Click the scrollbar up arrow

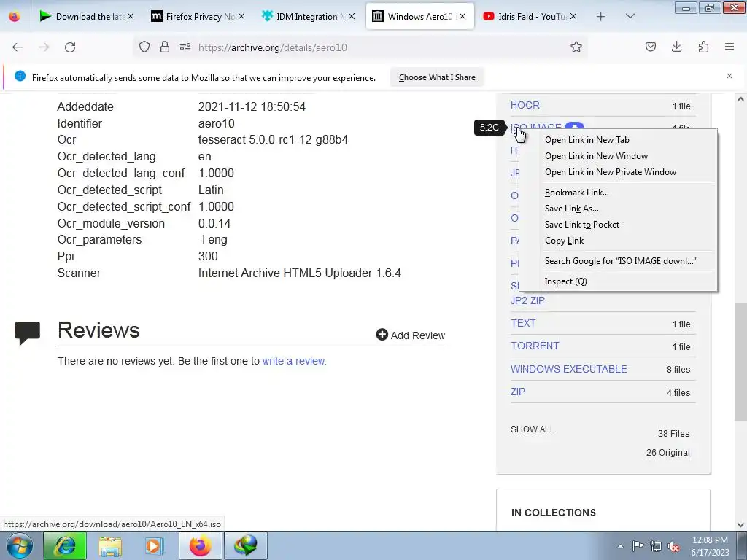click(740, 99)
